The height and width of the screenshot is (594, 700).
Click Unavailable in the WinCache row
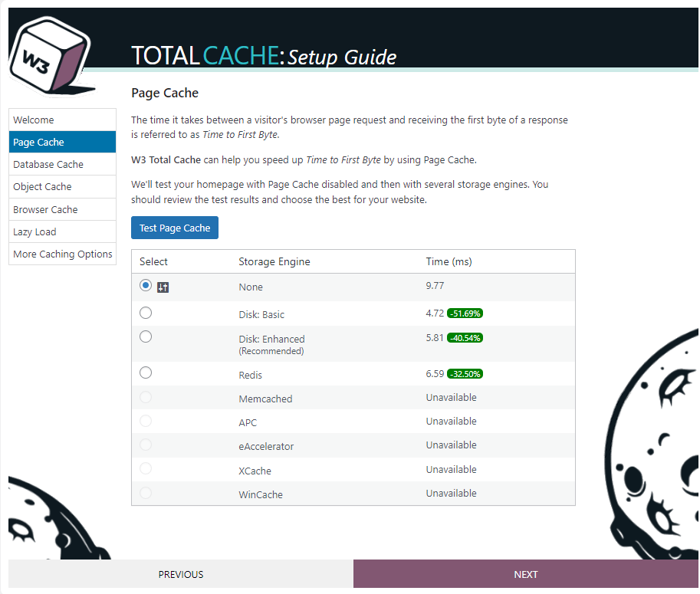(x=452, y=493)
